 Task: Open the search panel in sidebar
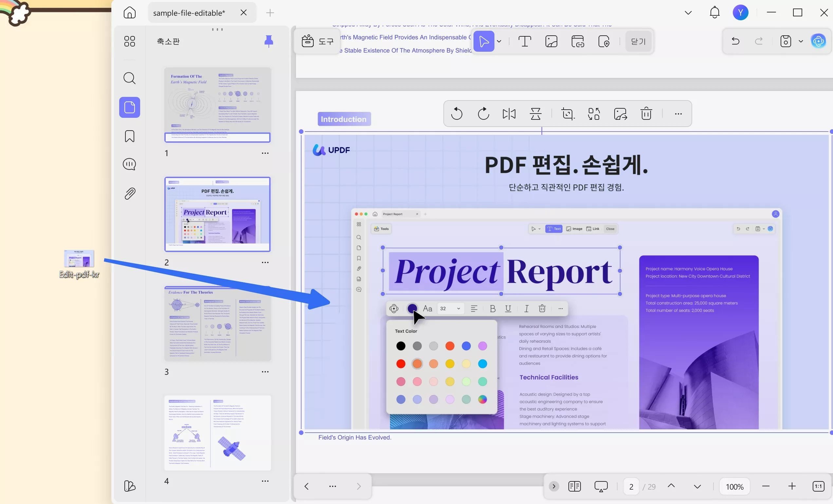pos(129,78)
